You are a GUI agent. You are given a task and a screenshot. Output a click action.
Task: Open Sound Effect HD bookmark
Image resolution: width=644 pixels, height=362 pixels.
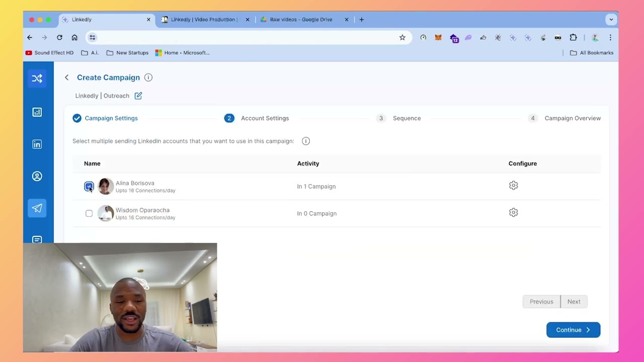49,53
